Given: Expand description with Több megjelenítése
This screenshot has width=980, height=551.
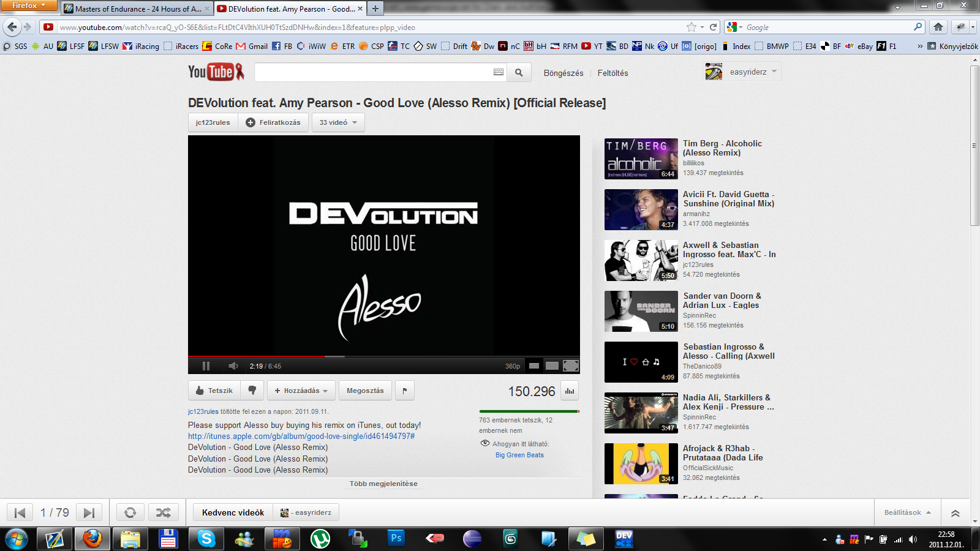Looking at the screenshot, I should click(383, 484).
